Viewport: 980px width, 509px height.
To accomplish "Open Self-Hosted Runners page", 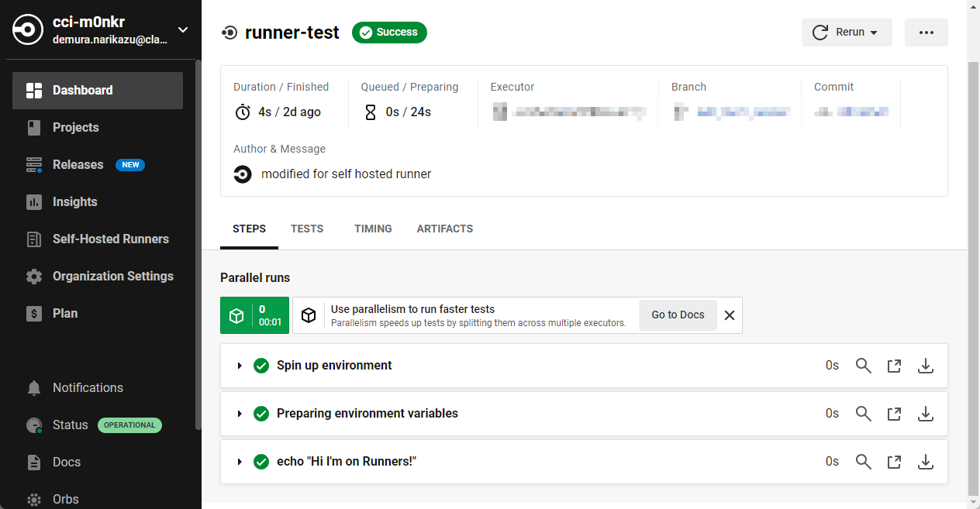I will [x=109, y=239].
